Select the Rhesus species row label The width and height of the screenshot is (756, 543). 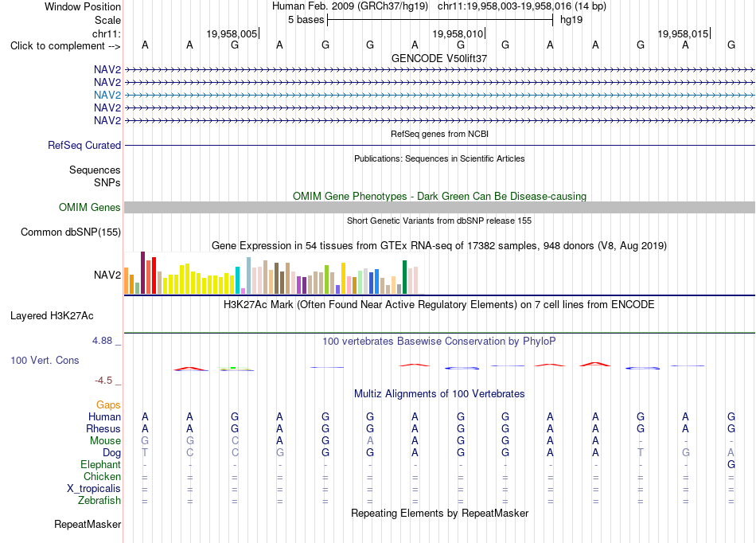pos(103,428)
